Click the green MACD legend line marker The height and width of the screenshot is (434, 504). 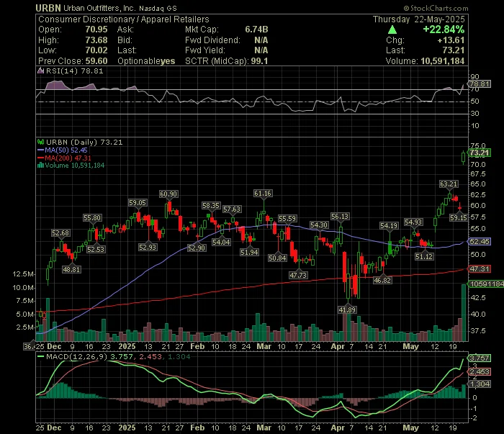(x=40, y=356)
